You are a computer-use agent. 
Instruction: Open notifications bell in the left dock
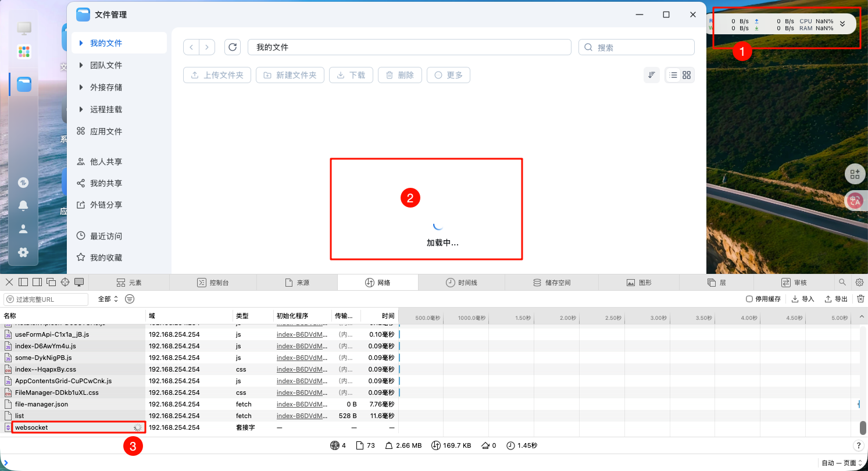(23, 205)
